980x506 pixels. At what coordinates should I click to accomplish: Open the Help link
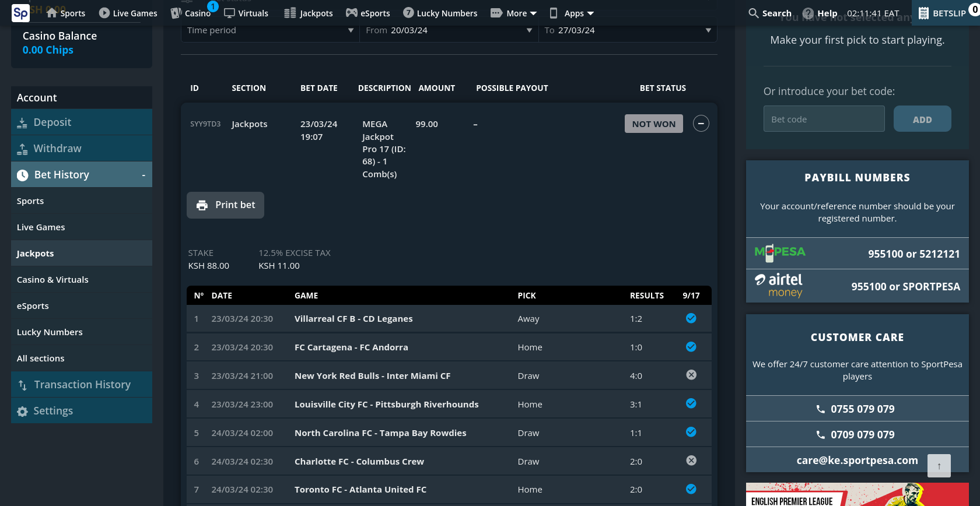(x=820, y=13)
